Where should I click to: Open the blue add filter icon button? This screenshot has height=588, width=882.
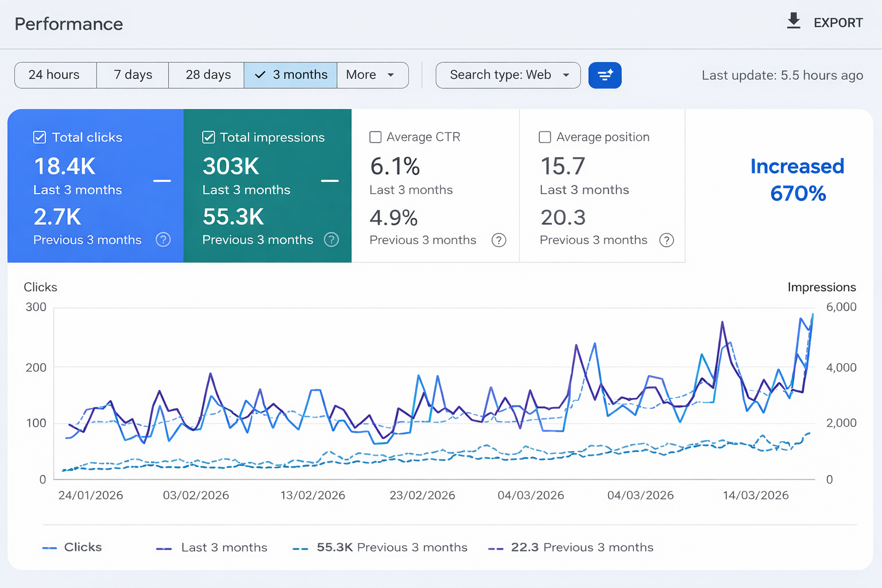[605, 75]
